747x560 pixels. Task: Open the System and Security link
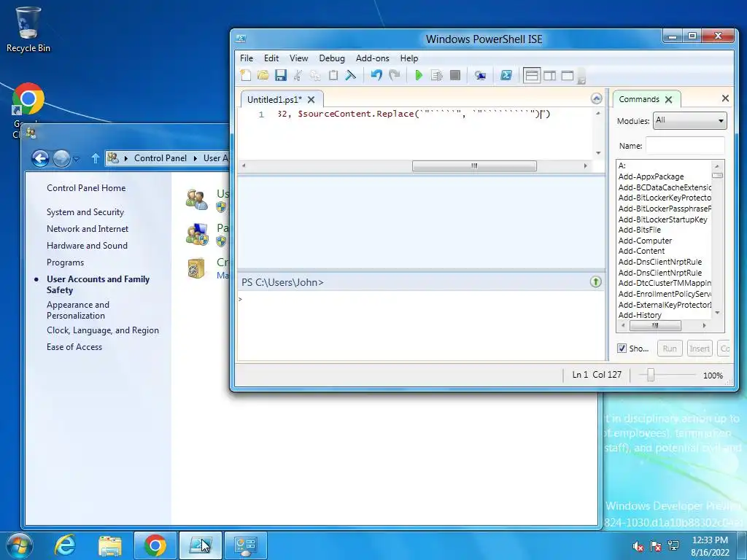[x=85, y=212]
